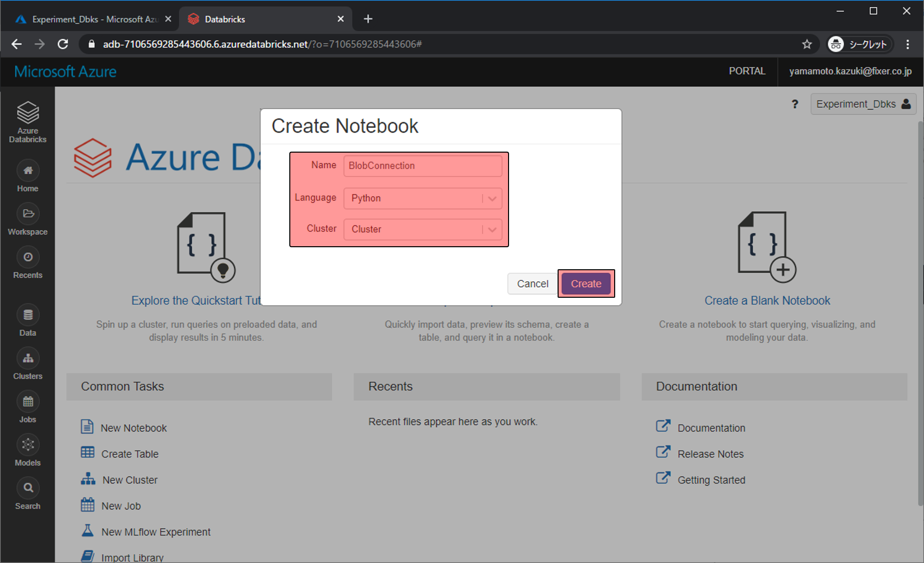Switch to the Experiment_Dbks Azure tab
Screen dimensions: 924x563
coord(94,19)
